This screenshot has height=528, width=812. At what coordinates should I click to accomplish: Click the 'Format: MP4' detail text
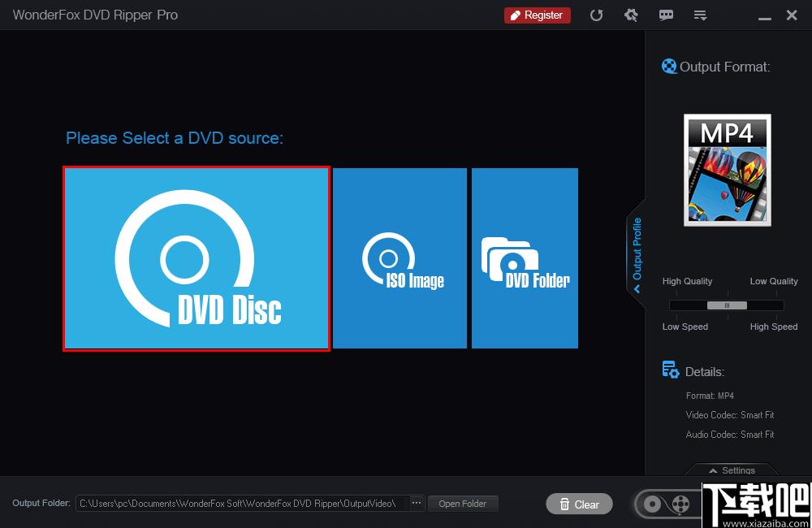tap(710, 396)
